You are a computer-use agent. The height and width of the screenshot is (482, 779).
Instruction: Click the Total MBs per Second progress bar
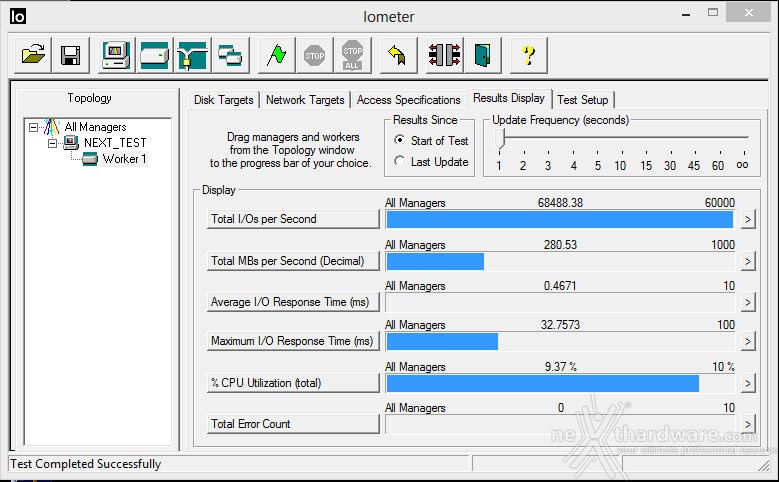[560, 261]
